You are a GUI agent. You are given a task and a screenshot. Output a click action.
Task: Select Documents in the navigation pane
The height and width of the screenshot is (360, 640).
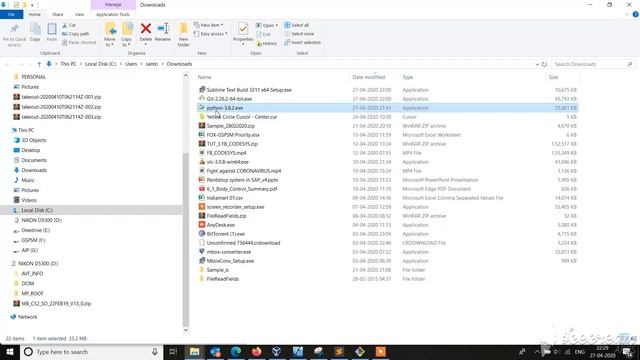[34, 160]
